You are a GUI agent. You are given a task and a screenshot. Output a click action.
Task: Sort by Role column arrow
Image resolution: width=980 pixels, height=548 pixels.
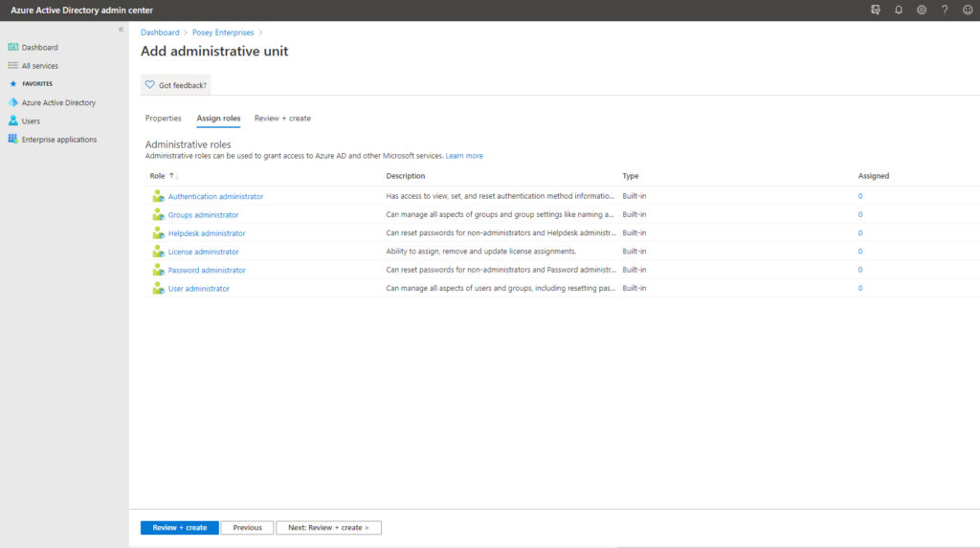point(173,176)
